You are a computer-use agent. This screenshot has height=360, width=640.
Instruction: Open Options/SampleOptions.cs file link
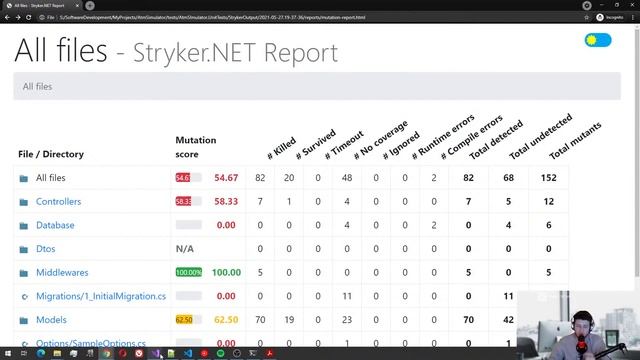(91, 343)
